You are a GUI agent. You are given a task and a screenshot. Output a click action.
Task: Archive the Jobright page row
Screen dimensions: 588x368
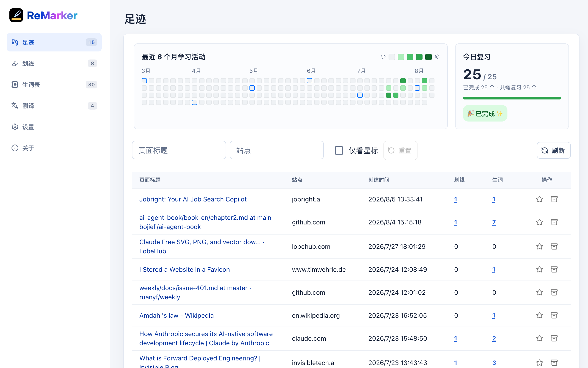coord(554,199)
